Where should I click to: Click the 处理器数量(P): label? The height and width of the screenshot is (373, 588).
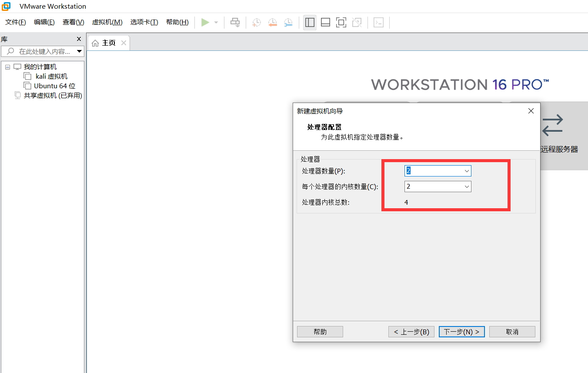324,171
